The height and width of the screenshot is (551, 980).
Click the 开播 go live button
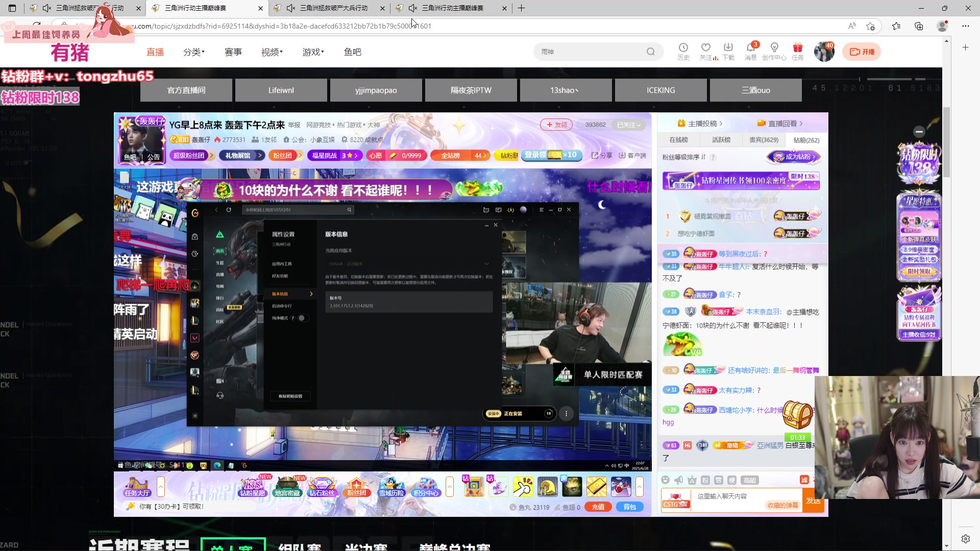click(x=862, y=52)
